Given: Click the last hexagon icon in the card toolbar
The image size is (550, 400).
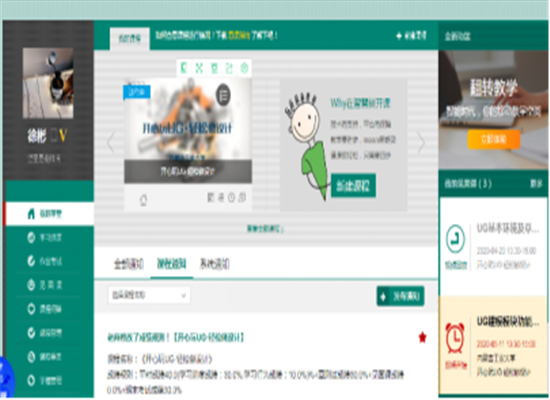Looking at the screenshot, I should (245, 68).
